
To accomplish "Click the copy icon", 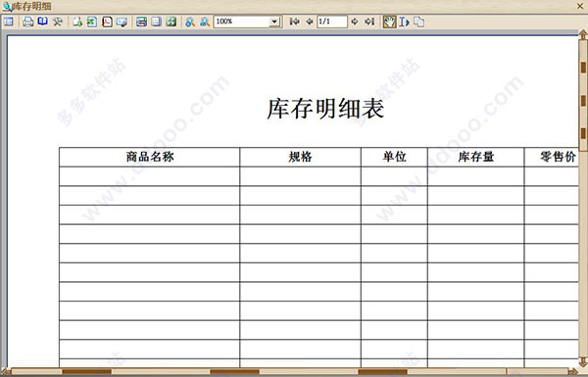I will pos(418,22).
